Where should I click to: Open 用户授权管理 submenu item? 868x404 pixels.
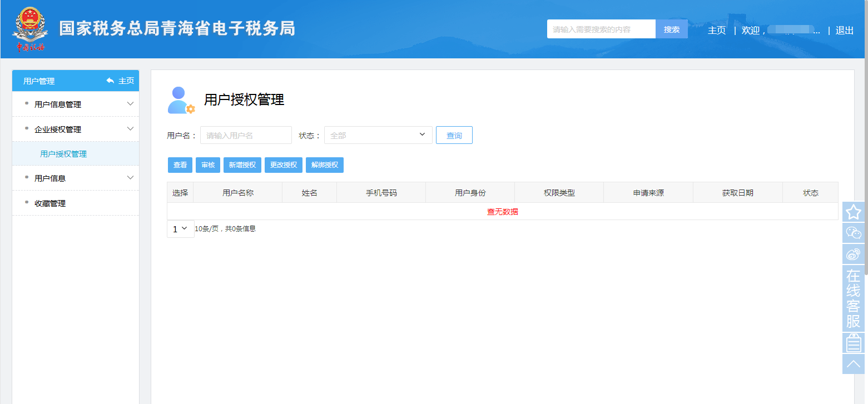pyautogui.click(x=63, y=154)
